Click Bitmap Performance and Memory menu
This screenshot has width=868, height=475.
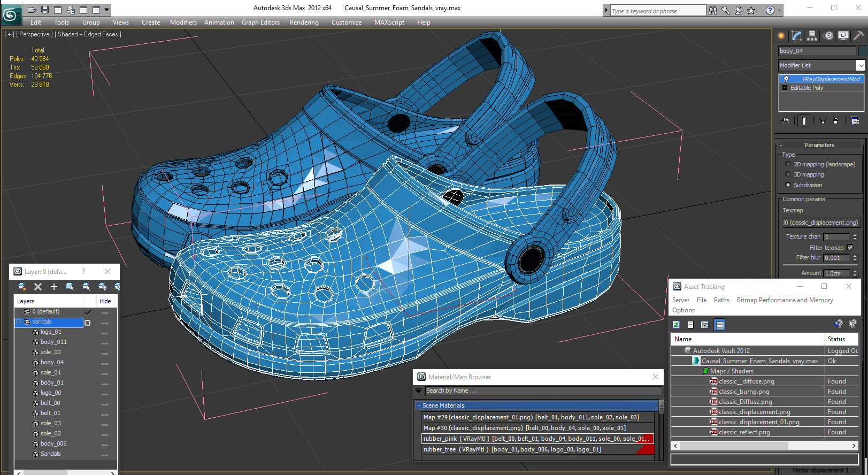(785, 300)
